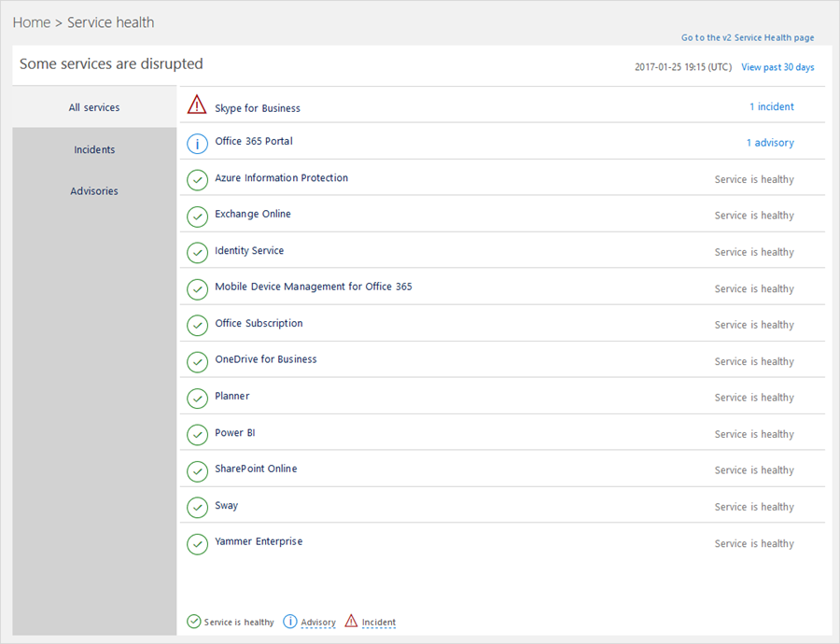Select the All services tab
This screenshot has width=840, height=644.
[94, 107]
